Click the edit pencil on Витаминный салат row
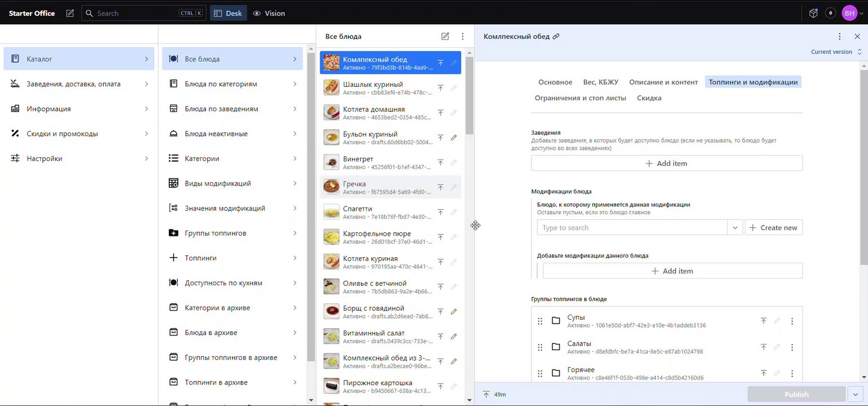Screen dimensions: 868x406 point(454,336)
